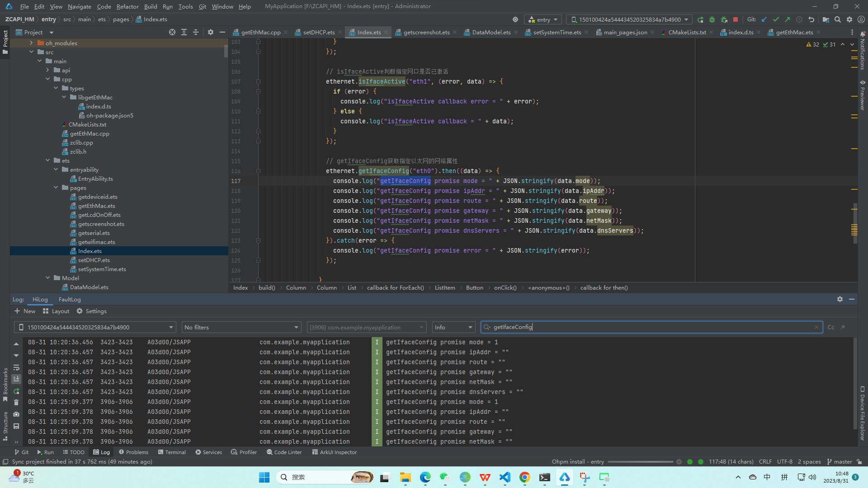Open Project panel options gear
The height and width of the screenshot is (488, 868).
coord(211,32)
